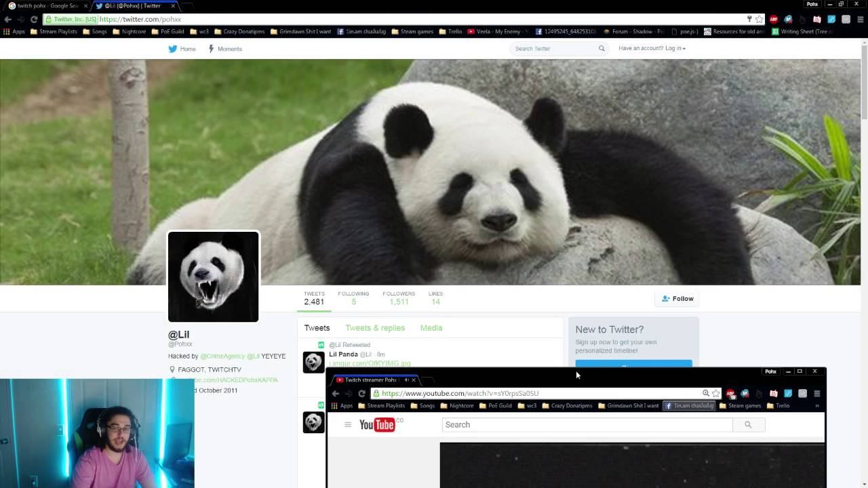Expand hidden bookmarks chevron in YouTube window
868x488 pixels.
(816, 406)
